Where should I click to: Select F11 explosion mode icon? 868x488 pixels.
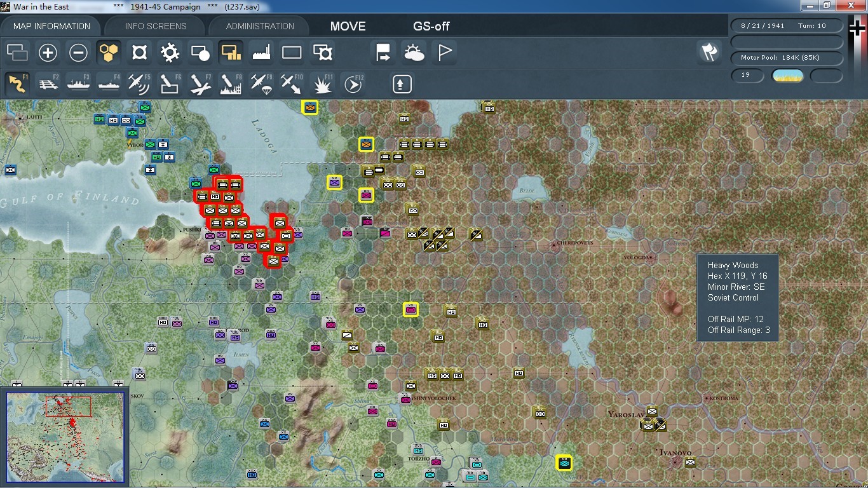point(322,84)
